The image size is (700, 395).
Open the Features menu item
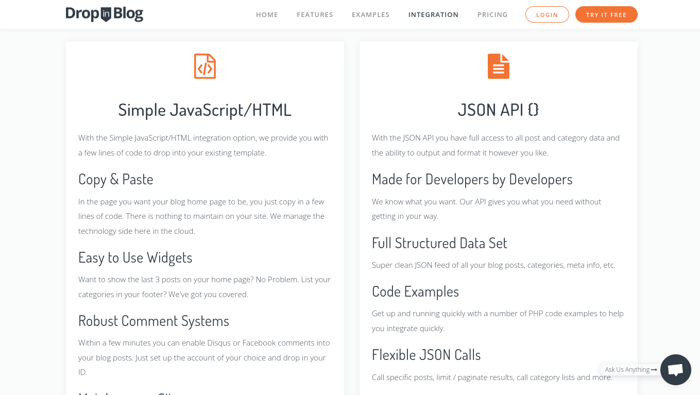pyautogui.click(x=315, y=15)
